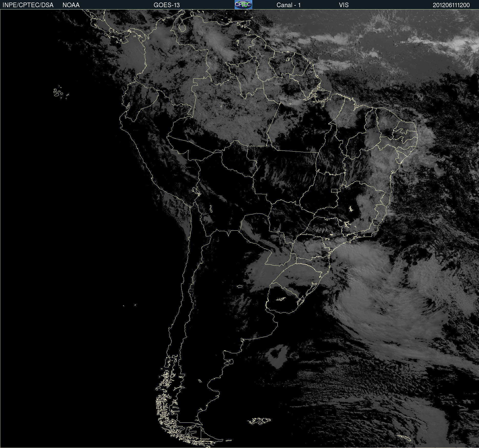Click the Canal - 1 label
479x448 pixels.
pos(288,5)
